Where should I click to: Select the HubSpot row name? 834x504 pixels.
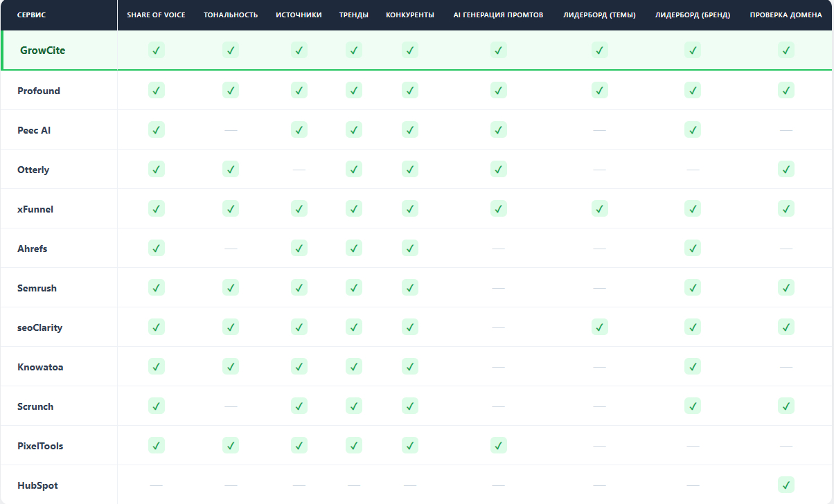click(37, 485)
